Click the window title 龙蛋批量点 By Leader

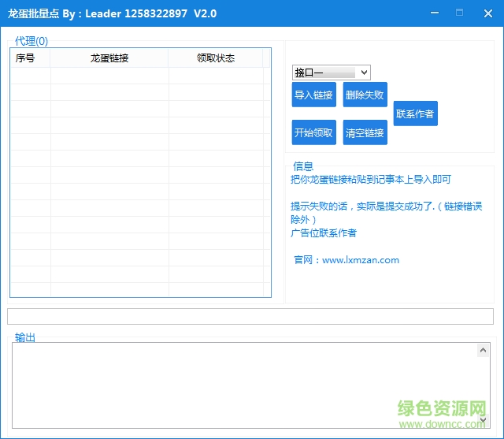(x=112, y=13)
